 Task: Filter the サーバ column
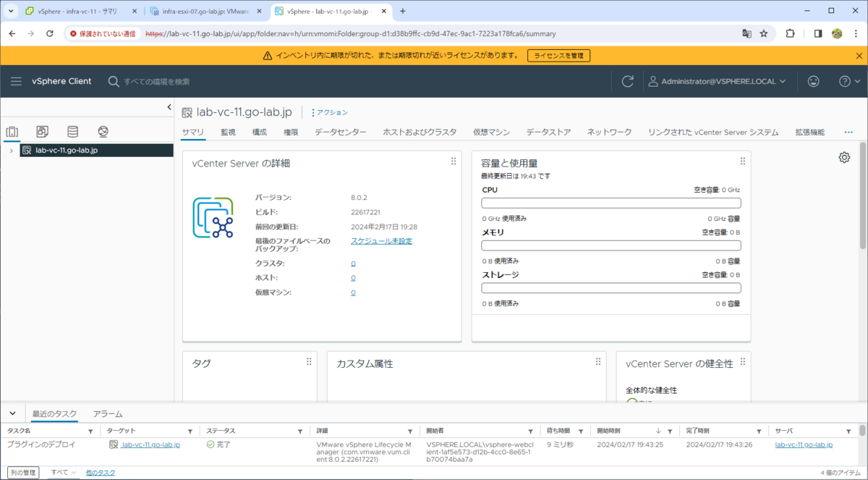[x=849, y=431]
